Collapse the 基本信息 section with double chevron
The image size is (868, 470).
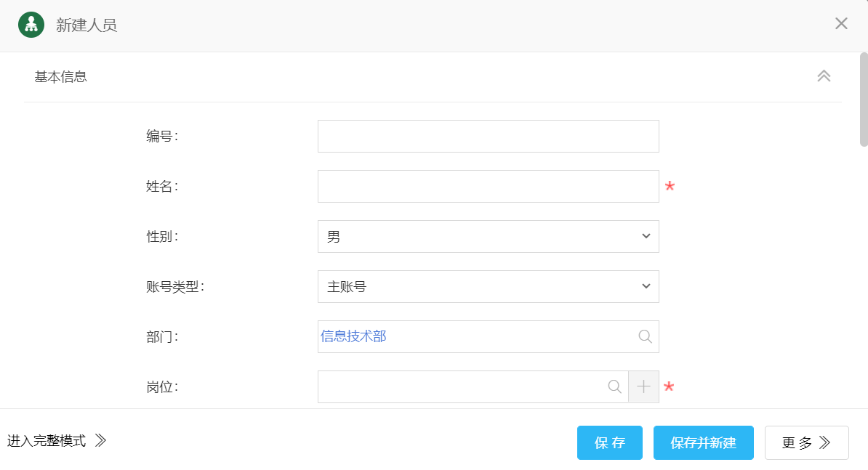click(824, 76)
